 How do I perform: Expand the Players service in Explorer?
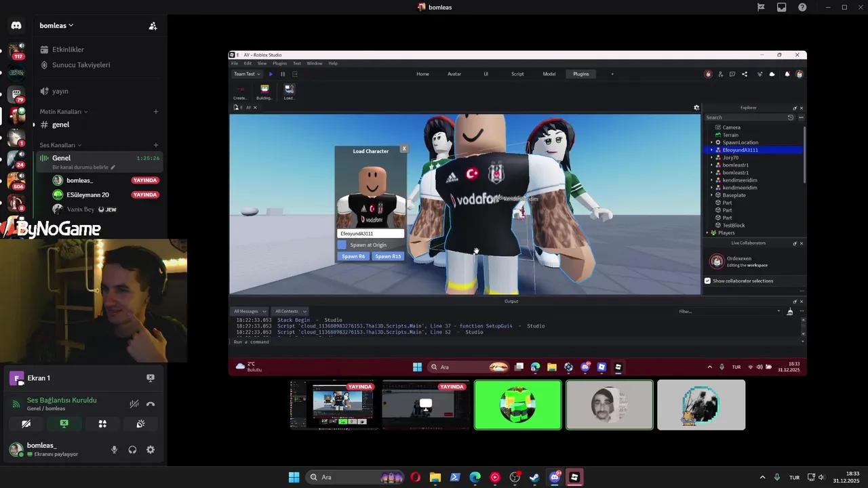point(707,232)
